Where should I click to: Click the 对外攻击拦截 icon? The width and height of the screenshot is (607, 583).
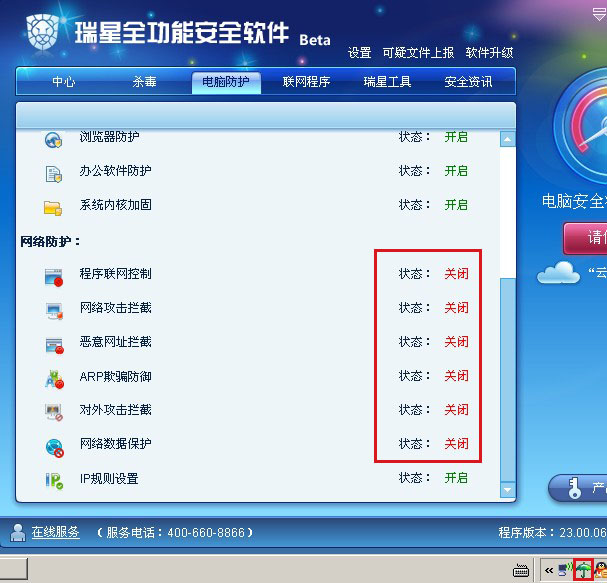53,413
